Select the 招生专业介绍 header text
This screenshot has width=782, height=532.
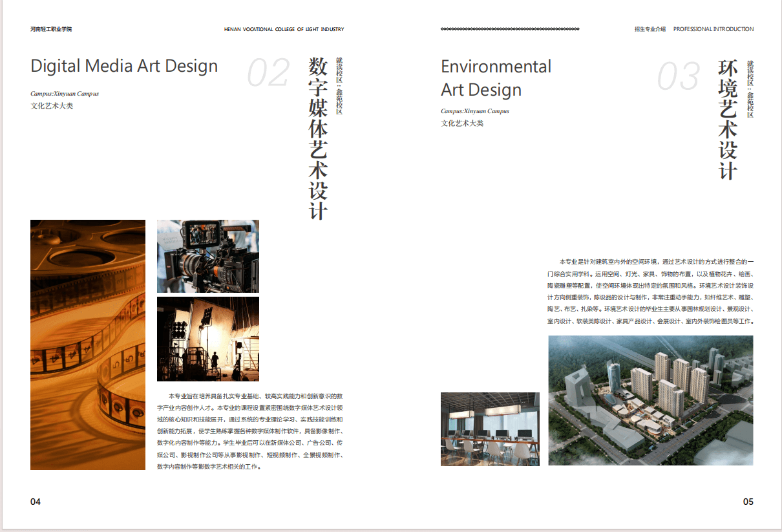[x=650, y=29]
